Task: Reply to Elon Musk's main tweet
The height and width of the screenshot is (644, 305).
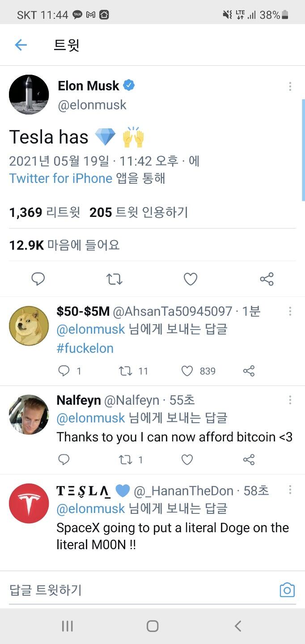Action: pos(38,279)
